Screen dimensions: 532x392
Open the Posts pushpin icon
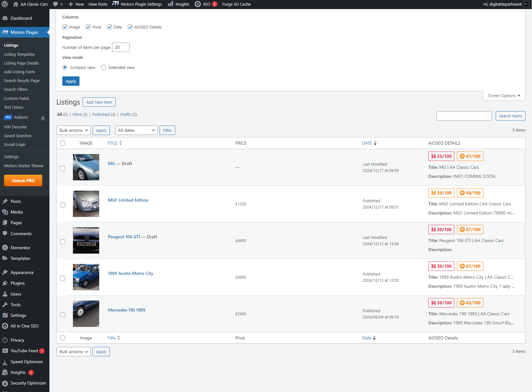tap(5, 201)
